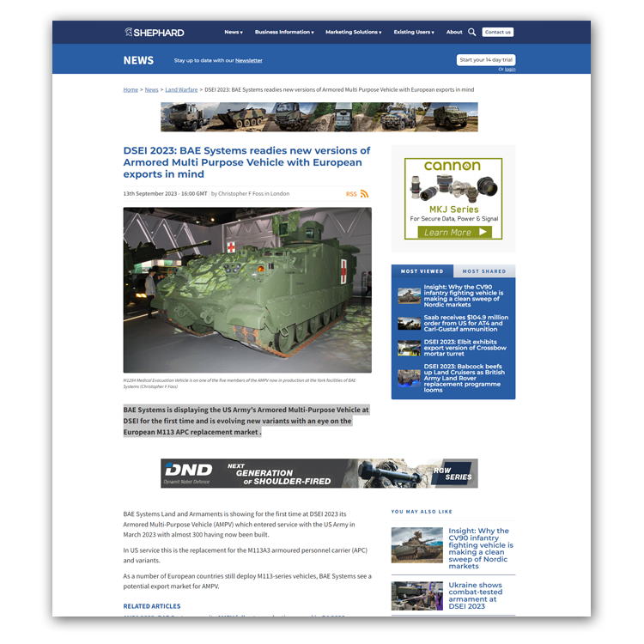644x644 pixels.
Task: Click the login link
Action: (x=510, y=70)
